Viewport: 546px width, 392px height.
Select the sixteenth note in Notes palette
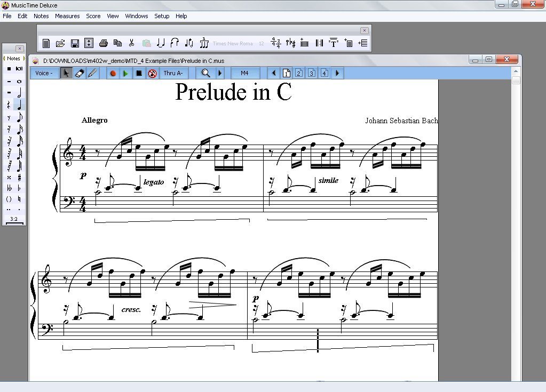click(x=20, y=130)
